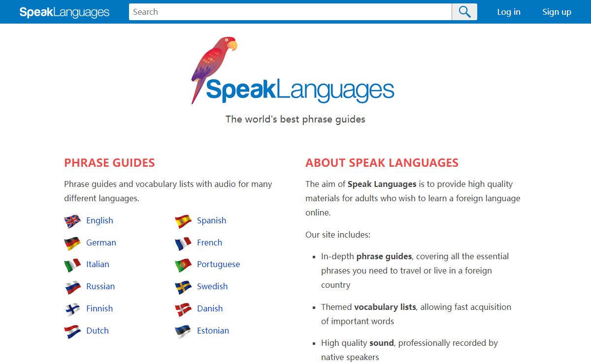
Task: Open the Log in page
Action: 509,12
